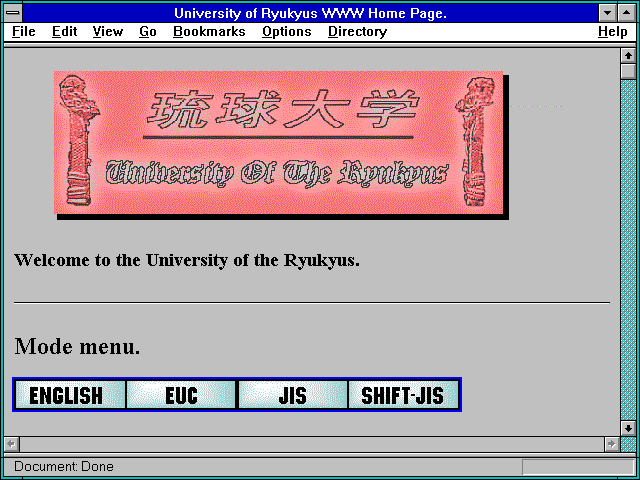
Task: Click the horizontal scrollbar right arrow
Action: pyautogui.click(x=611, y=444)
